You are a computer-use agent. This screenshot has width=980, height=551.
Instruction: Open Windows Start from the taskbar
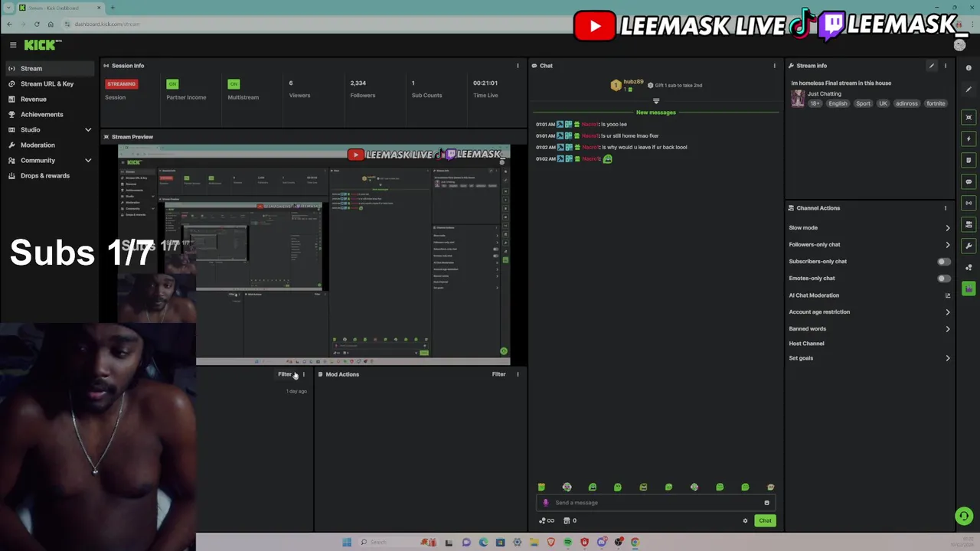tap(347, 542)
